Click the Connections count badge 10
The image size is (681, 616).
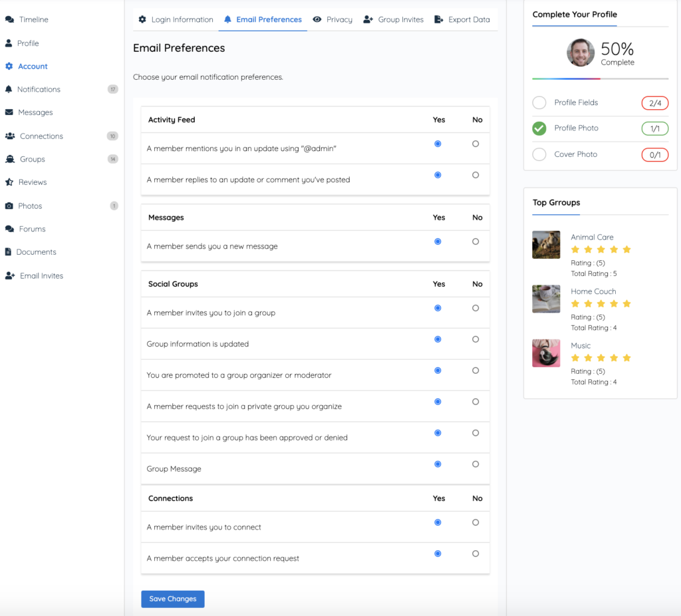(112, 136)
